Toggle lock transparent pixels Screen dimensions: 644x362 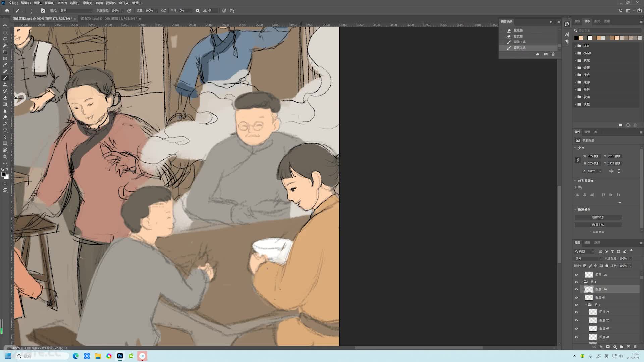585,266
